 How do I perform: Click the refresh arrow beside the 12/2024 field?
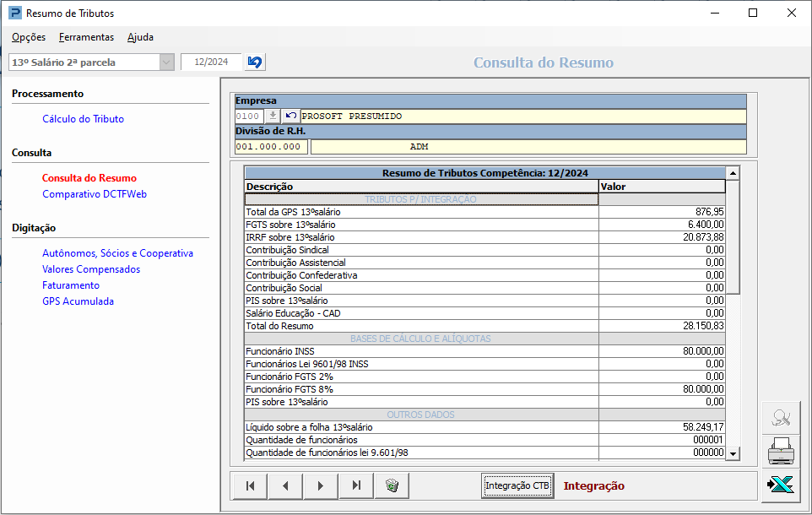click(x=255, y=62)
